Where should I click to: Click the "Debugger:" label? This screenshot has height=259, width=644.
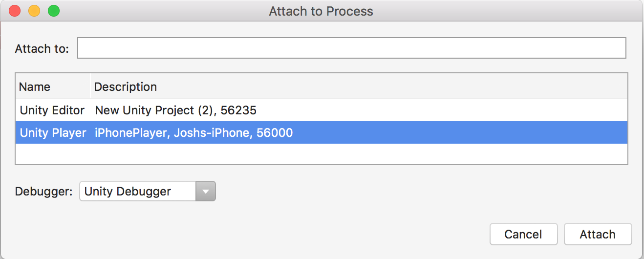click(44, 192)
